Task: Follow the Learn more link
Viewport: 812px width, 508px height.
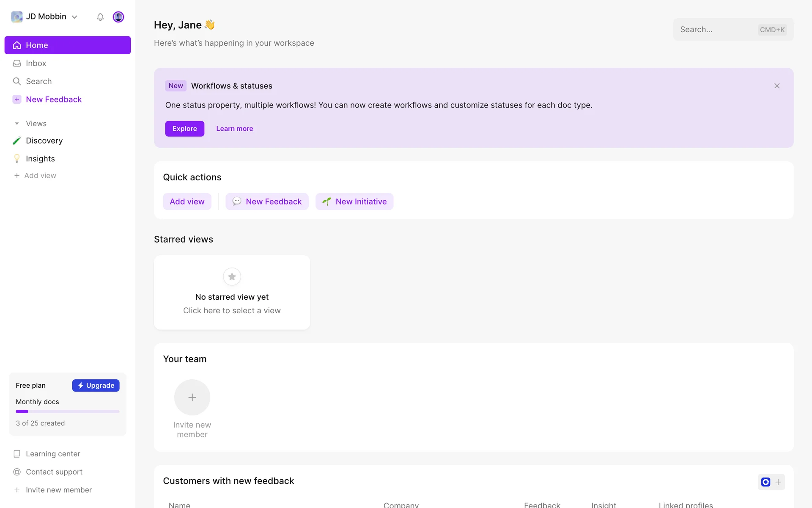Action: coord(234,129)
